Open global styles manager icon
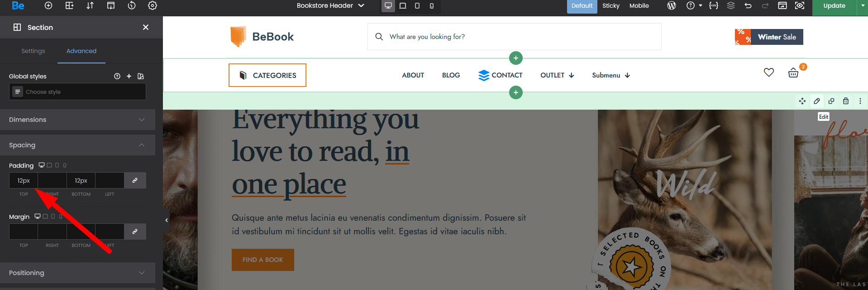The height and width of the screenshot is (290, 868). coord(141,76)
